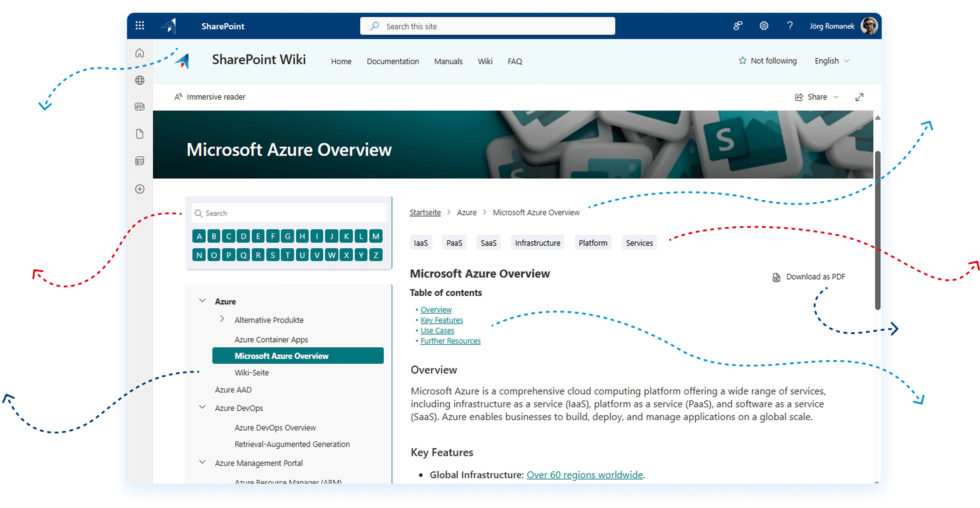Open the Over 60 regions worldwide link

pyautogui.click(x=584, y=475)
